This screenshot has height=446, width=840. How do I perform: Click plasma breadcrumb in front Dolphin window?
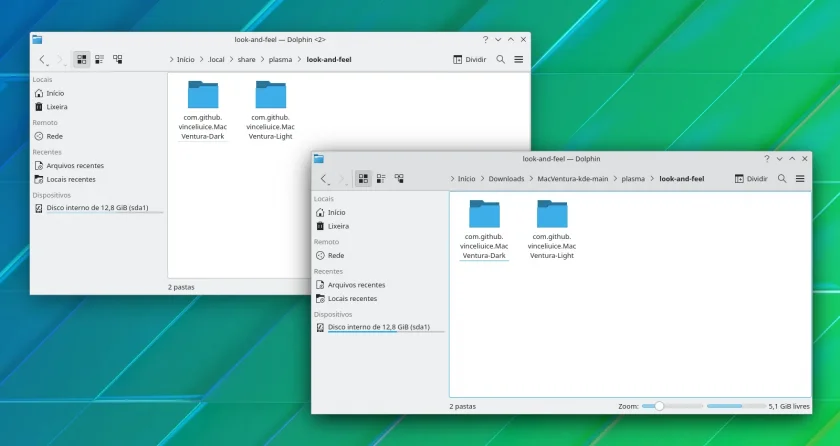point(633,179)
